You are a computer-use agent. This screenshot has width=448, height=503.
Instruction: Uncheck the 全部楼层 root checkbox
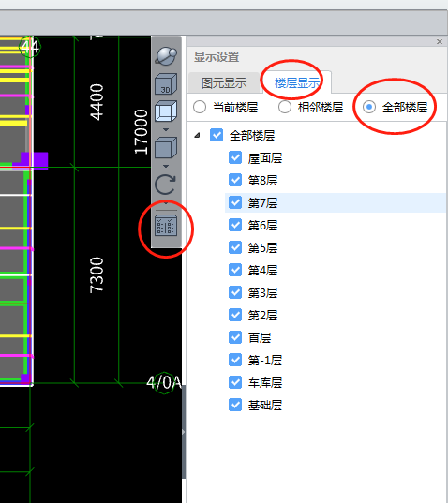(217, 135)
